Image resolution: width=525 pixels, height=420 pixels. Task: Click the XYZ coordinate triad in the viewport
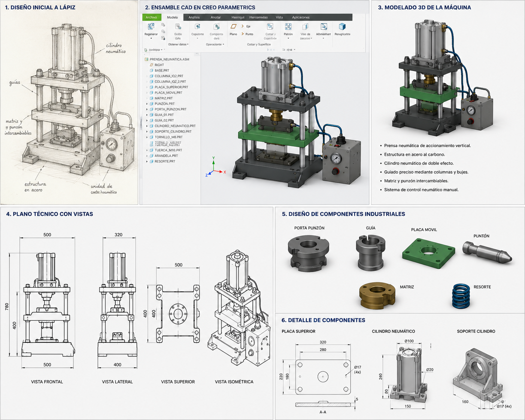pyautogui.click(x=215, y=167)
